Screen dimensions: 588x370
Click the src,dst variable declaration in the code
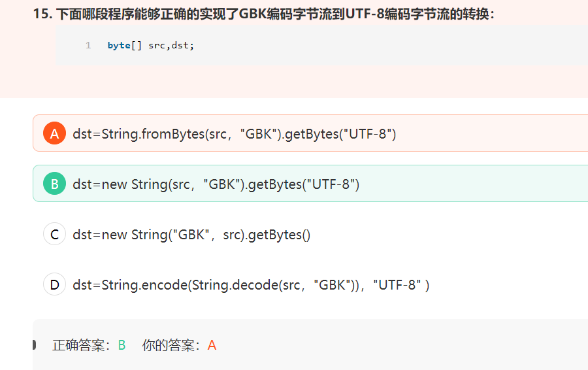pos(171,46)
